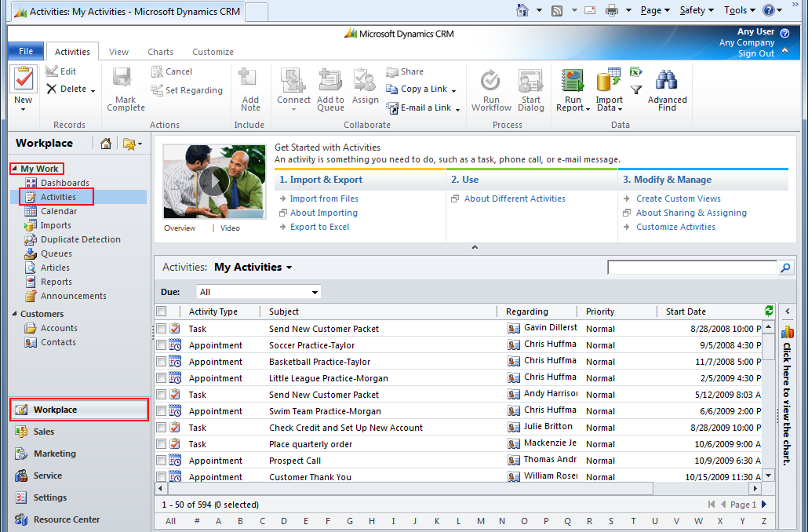Image resolution: width=808 pixels, height=532 pixels.
Task: Click the Import from Files link
Action: tap(324, 199)
